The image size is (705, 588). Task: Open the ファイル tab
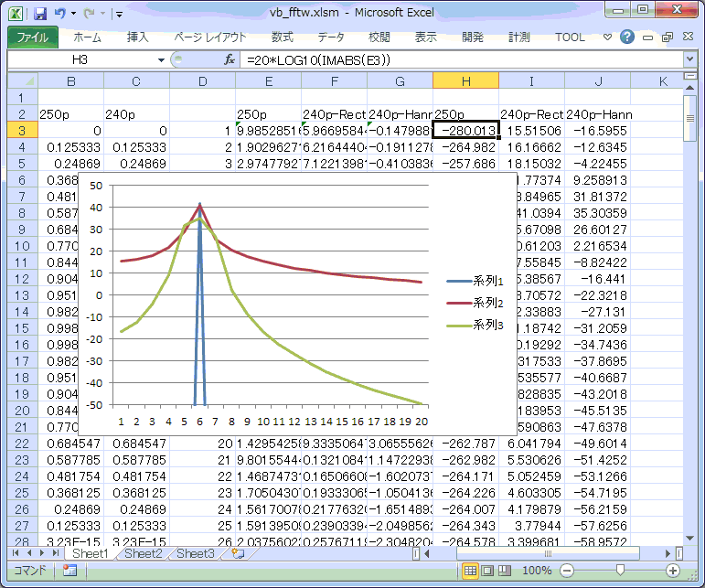[33, 37]
